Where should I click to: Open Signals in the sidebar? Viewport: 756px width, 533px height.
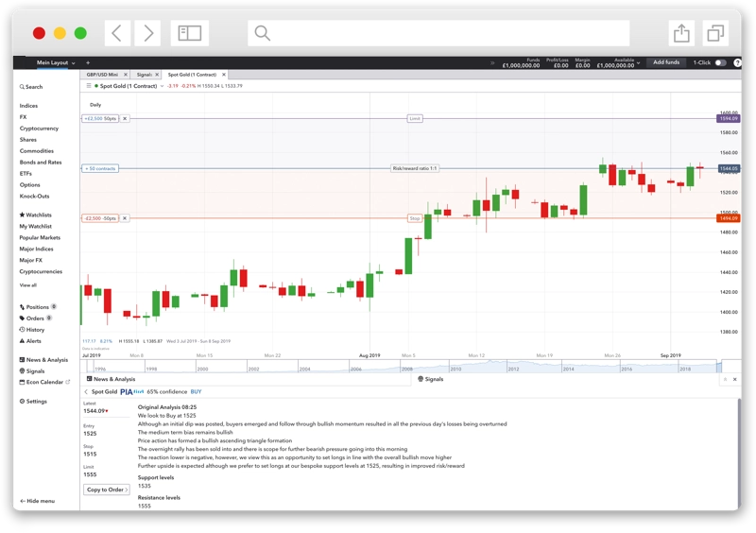(x=32, y=371)
